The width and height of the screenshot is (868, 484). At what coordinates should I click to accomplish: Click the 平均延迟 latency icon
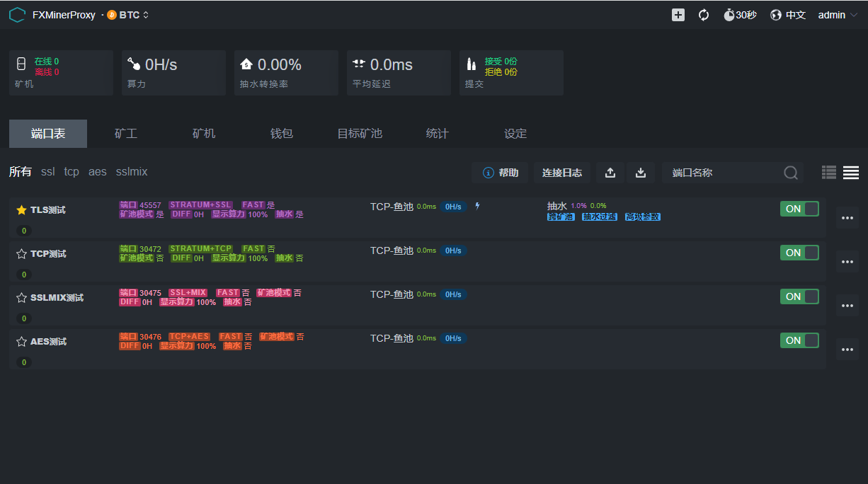pyautogui.click(x=359, y=64)
